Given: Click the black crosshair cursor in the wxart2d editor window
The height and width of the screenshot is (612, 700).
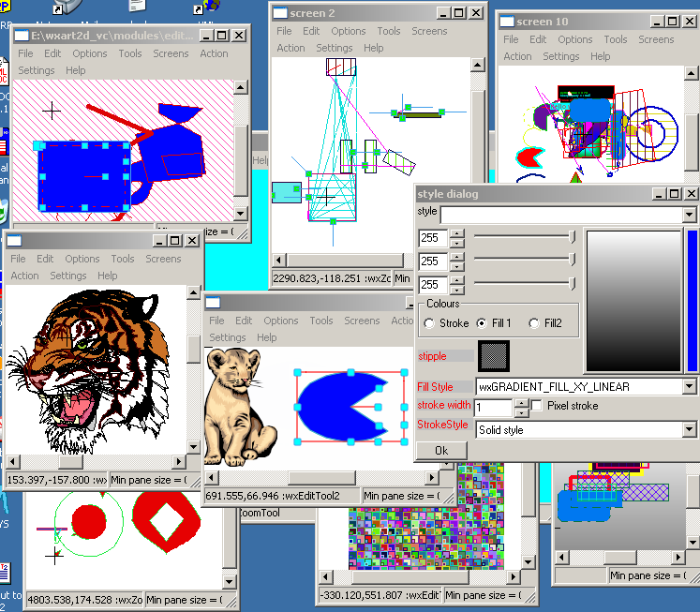Looking at the screenshot, I should 52,111.
